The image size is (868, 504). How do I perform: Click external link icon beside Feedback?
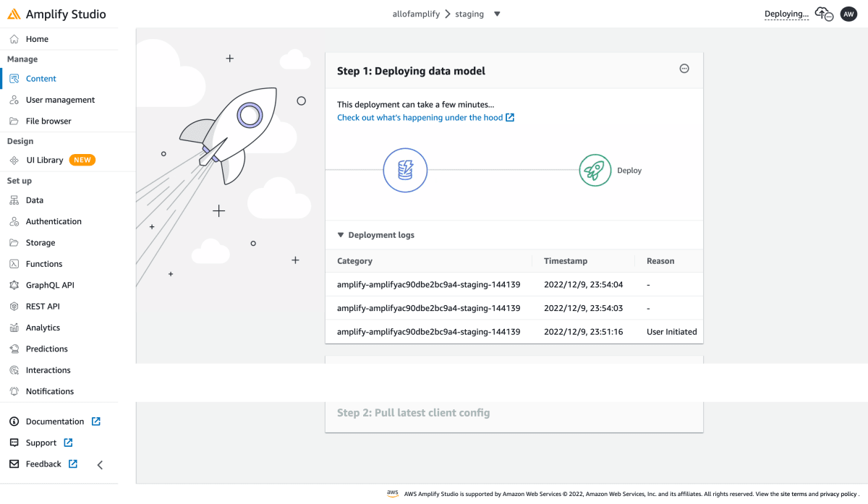pyautogui.click(x=73, y=464)
